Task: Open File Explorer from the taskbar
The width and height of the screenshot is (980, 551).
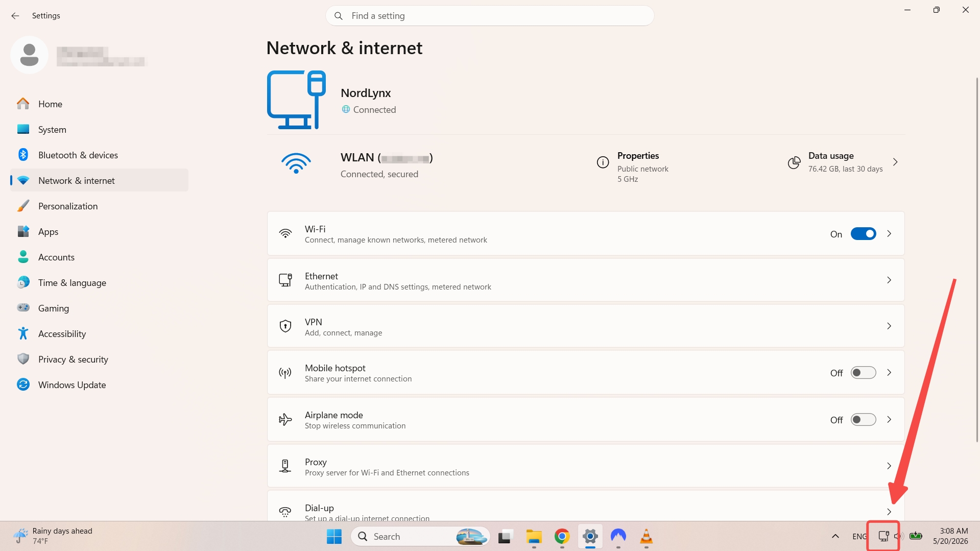Action: (534, 537)
